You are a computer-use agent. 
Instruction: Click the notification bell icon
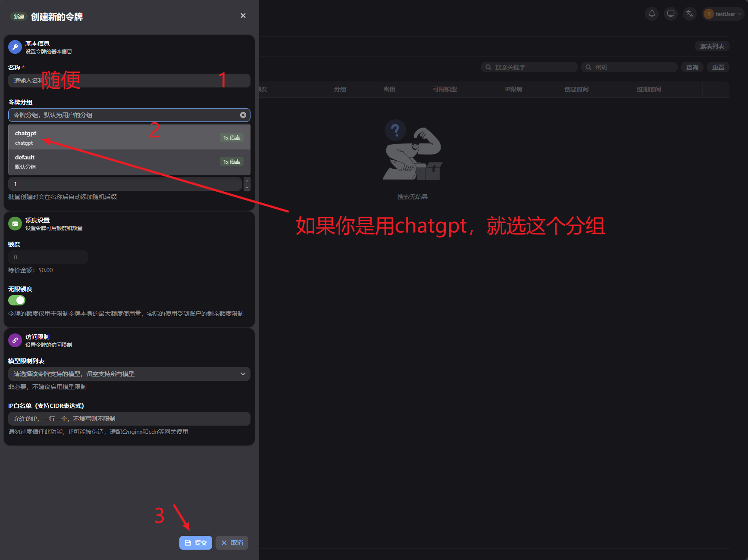coord(651,14)
